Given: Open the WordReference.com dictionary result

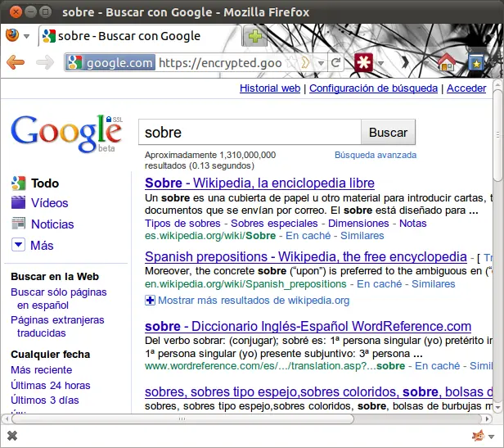Looking at the screenshot, I should coord(308,326).
